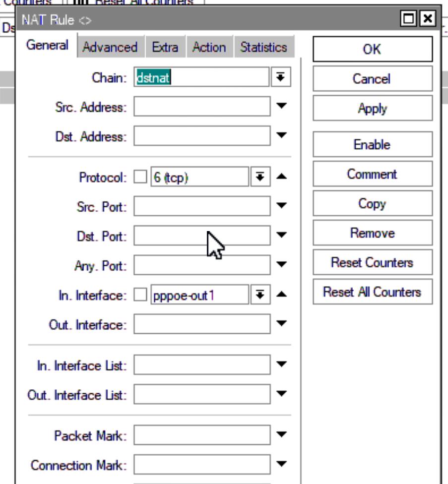Viewport: 448px width, 484px height.
Task: Expand the Dst. Address field arrow
Action: pos(281,135)
